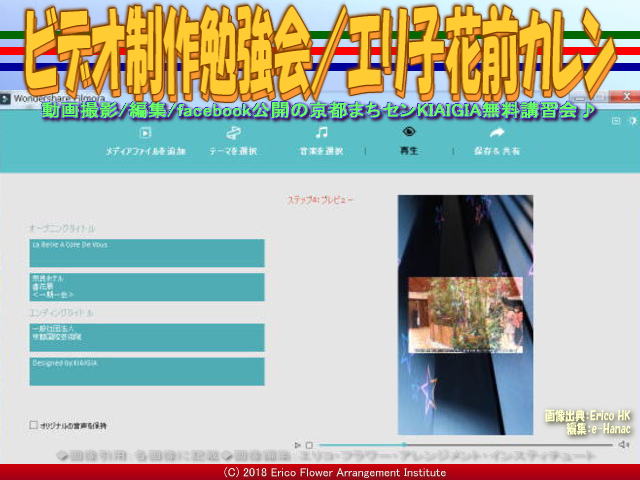Open the メディアファイルを追加 (add media files) step
The image size is (640, 480).
coord(145,142)
